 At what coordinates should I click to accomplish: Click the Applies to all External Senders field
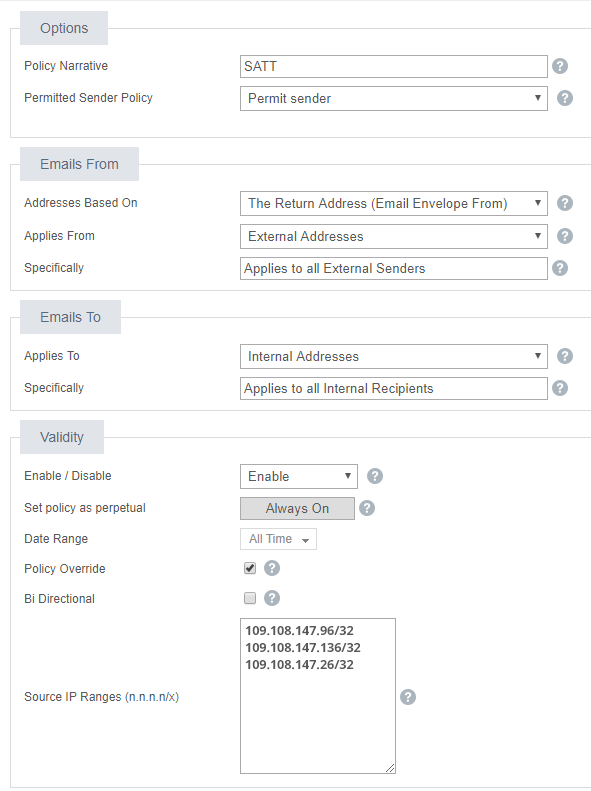click(394, 268)
